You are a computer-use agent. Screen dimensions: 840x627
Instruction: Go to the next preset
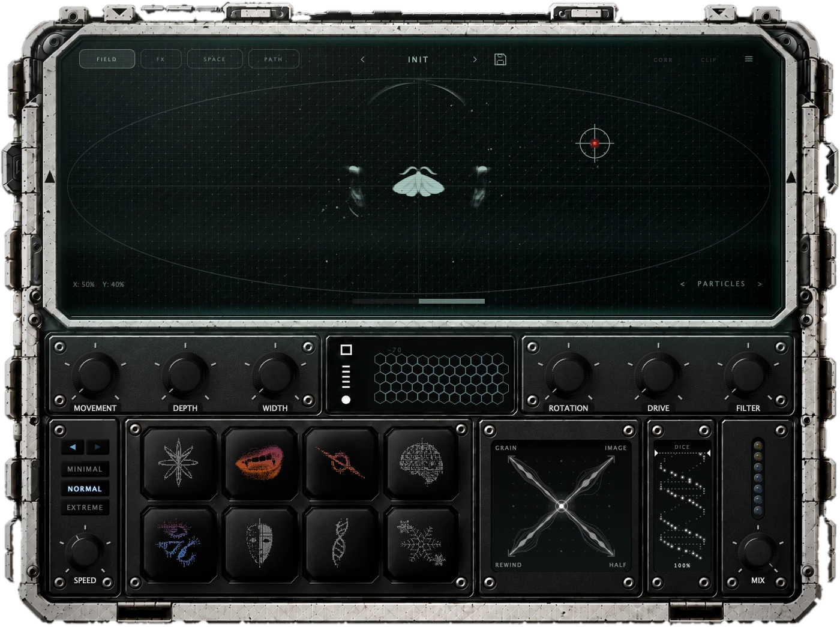475,59
